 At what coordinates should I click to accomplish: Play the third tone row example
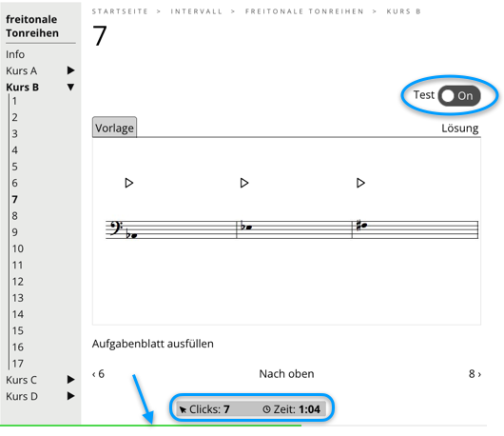[360, 183]
